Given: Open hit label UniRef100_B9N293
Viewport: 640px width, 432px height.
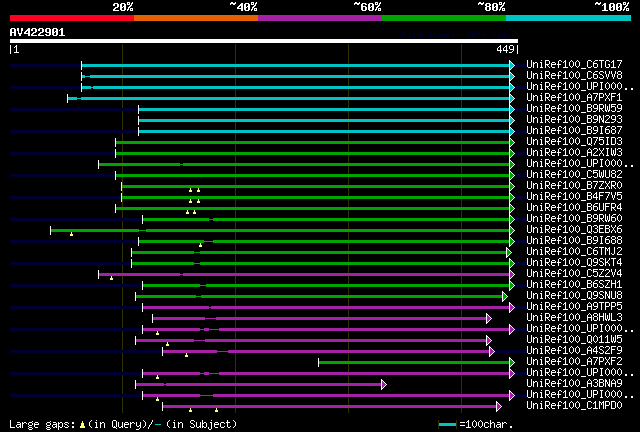Looking at the screenshot, I should click(x=574, y=119).
